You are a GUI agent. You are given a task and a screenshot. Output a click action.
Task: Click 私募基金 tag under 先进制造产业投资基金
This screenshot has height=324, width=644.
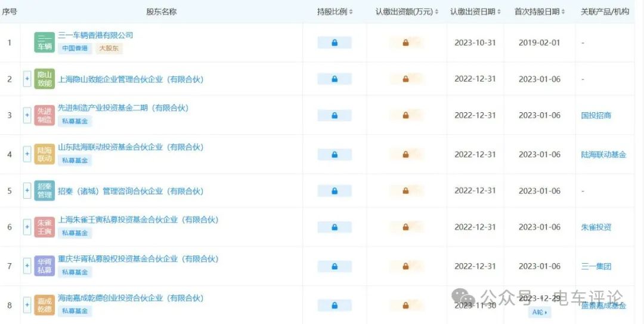pyautogui.click(x=75, y=121)
